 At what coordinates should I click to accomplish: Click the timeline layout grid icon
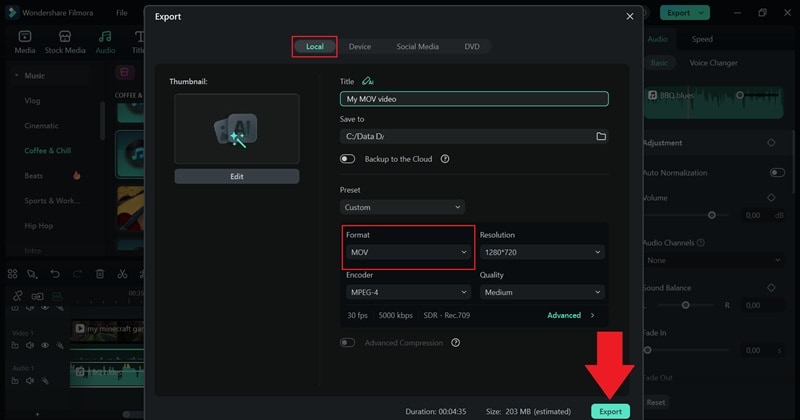click(13, 274)
